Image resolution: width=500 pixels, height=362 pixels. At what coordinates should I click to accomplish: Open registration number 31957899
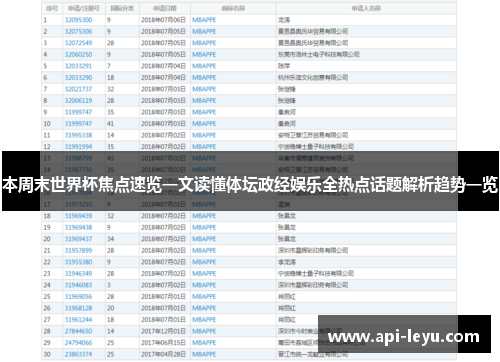pyautogui.click(x=78, y=251)
